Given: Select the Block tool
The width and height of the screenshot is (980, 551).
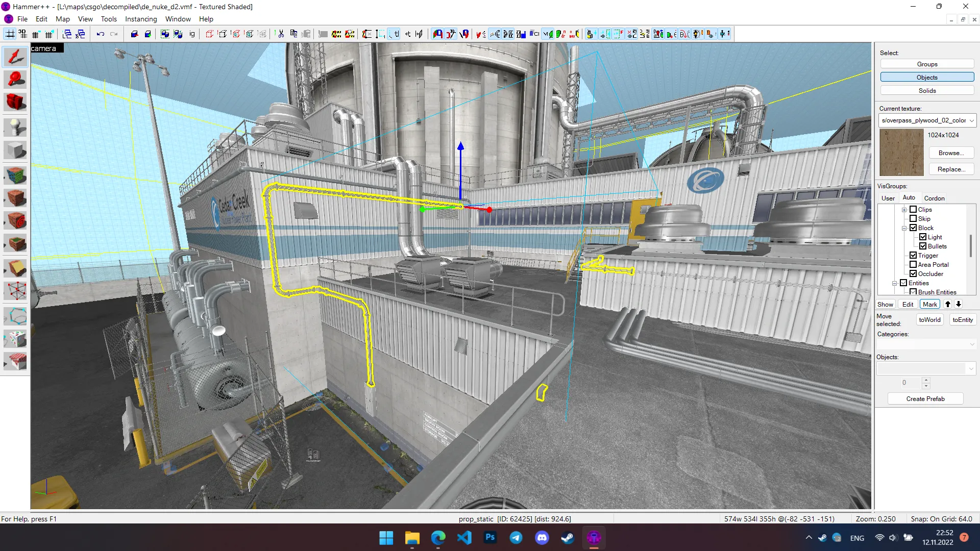Looking at the screenshot, I should coord(15,151).
